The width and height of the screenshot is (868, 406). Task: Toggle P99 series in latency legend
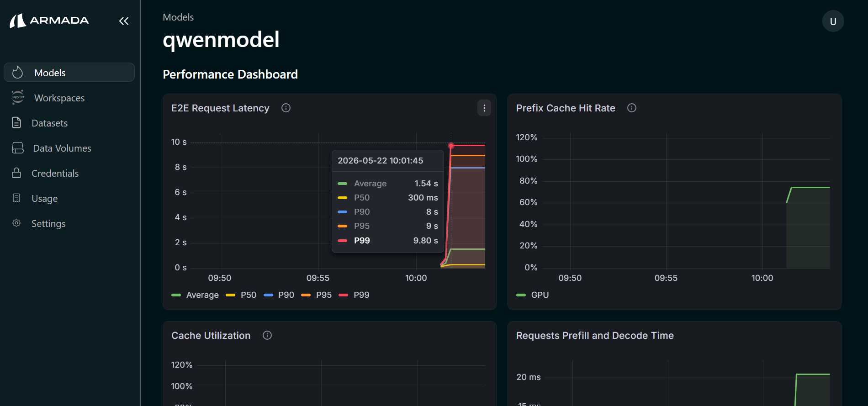tap(354, 295)
